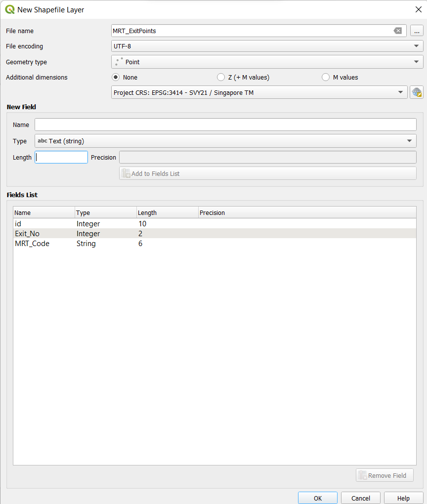Click the Length input box
Image resolution: width=427 pixels, height=504 pixels.
coord(61,157)
